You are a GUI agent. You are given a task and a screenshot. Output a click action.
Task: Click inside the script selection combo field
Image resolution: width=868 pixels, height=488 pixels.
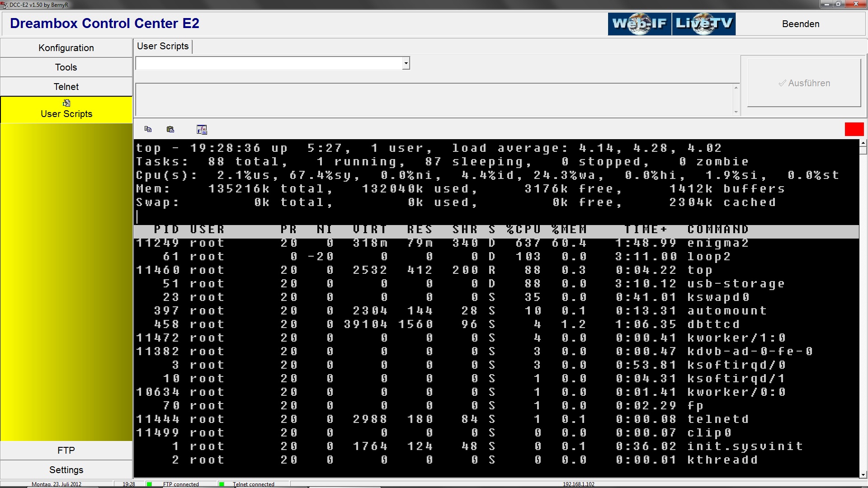(x=269, y=63)
